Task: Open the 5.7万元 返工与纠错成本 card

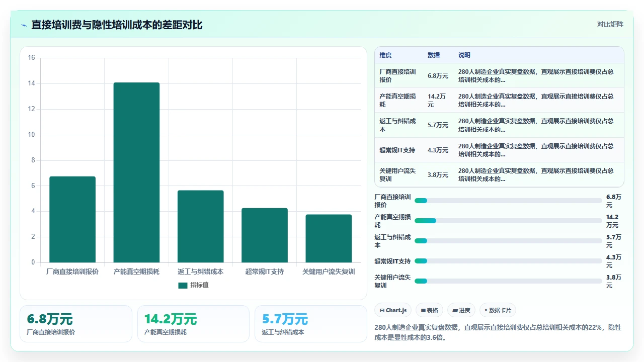Action: (311, 324)
